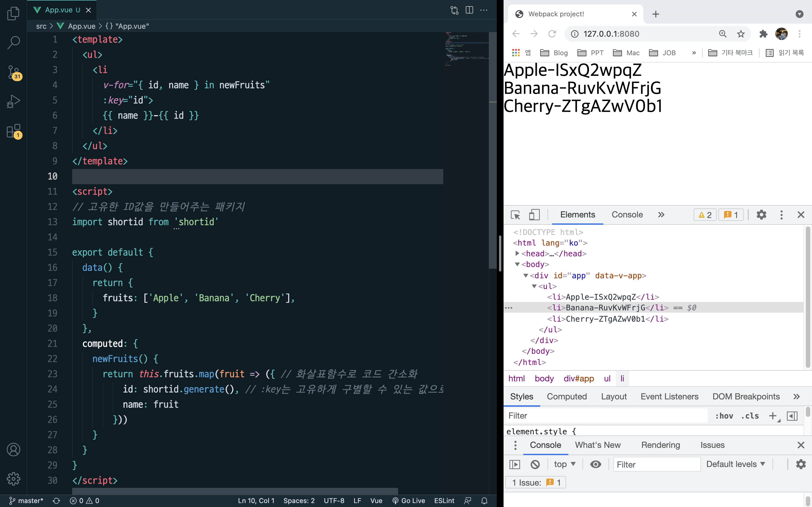Image resolution: width=812 pixels, height=507 pixels.
Task: Click the Go Live status button
Action: pyautogui.click(x=409, y=501)
